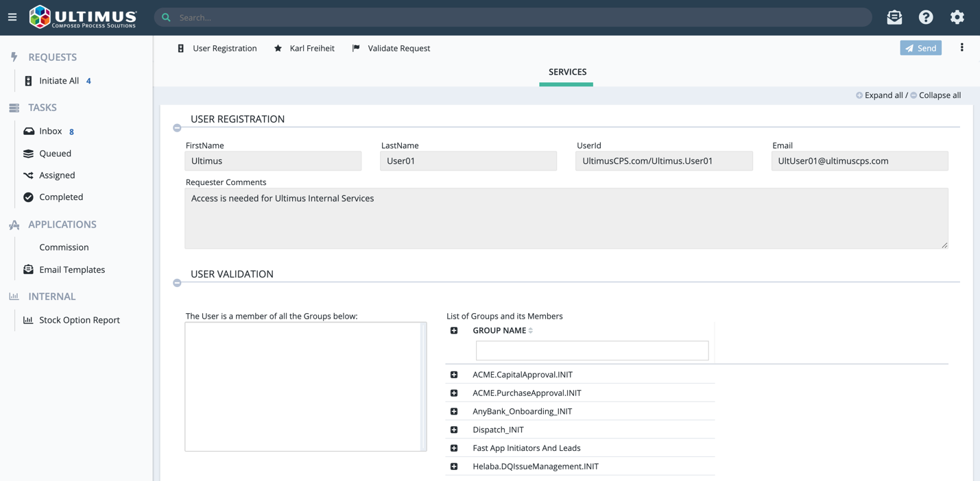Expand ACME.PurchaseApproval.INIT group row
This screenshot has height=481, width=980.
pyautogui.click(x=454, y=393)
